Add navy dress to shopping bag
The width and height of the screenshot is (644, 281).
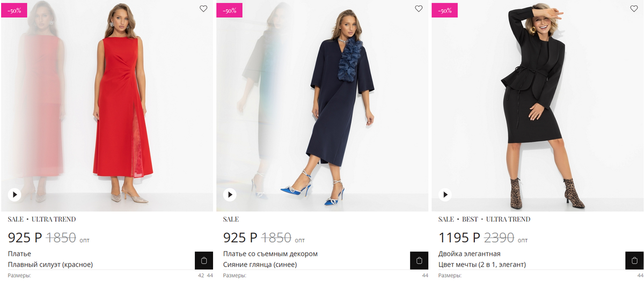(419, 261)
